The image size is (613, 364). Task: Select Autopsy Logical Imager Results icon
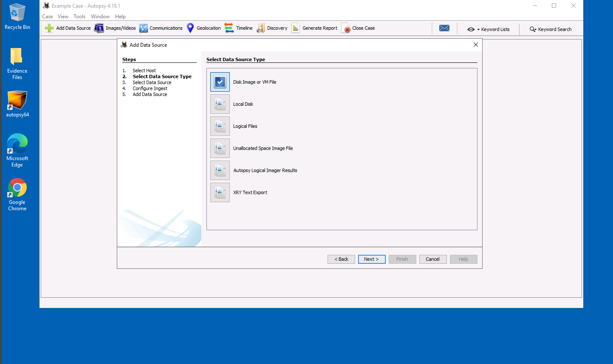[x=220, y=170]
